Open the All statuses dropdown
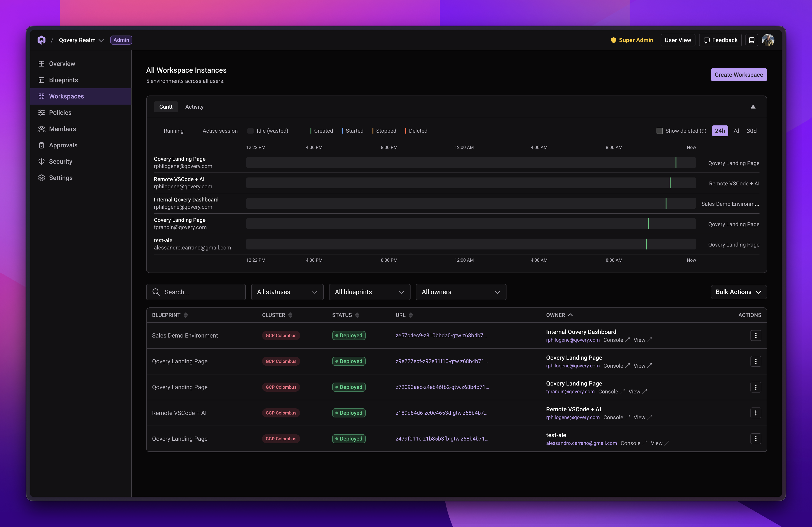The image size is (812, 527). pyautogui.click(x=287, y=292)
